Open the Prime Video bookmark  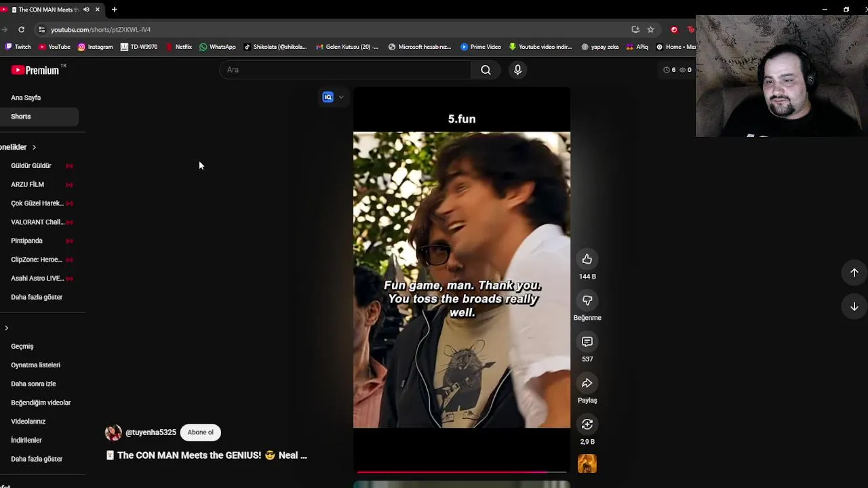point(481,47)
